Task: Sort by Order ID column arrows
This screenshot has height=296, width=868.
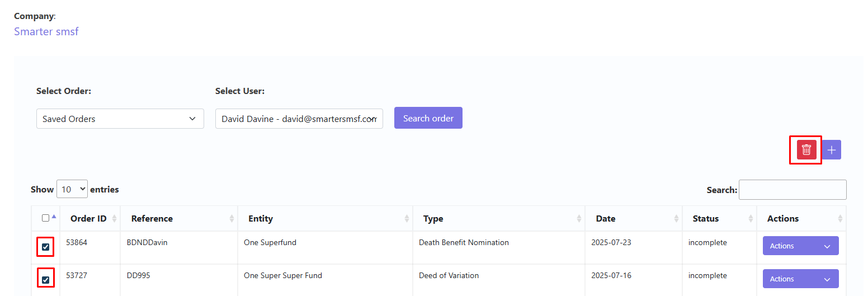Action: (x=114, y=219)
